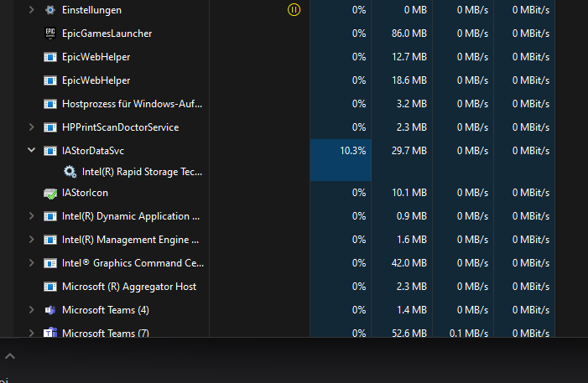Screen dimensions: 588x383
Task: Click the Intel(R) Rapid Storage gear icon
Action: pyautogui.click(x=70, y=172)
